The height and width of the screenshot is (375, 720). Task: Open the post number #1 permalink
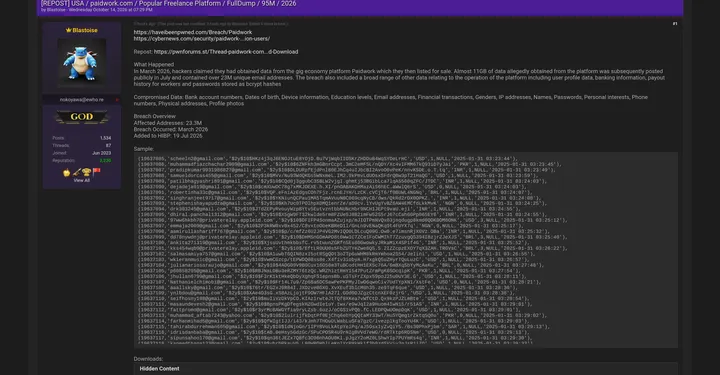(675, 24)
